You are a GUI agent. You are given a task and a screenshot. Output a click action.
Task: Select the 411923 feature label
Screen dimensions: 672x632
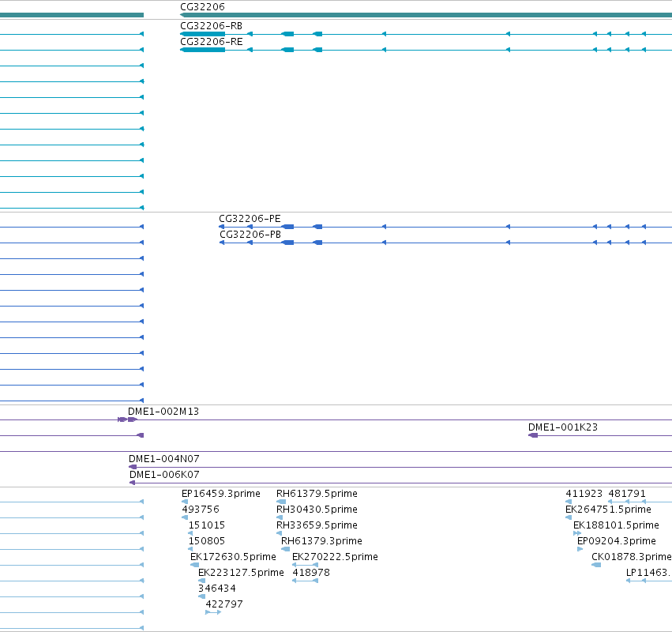tap(584, 494)
